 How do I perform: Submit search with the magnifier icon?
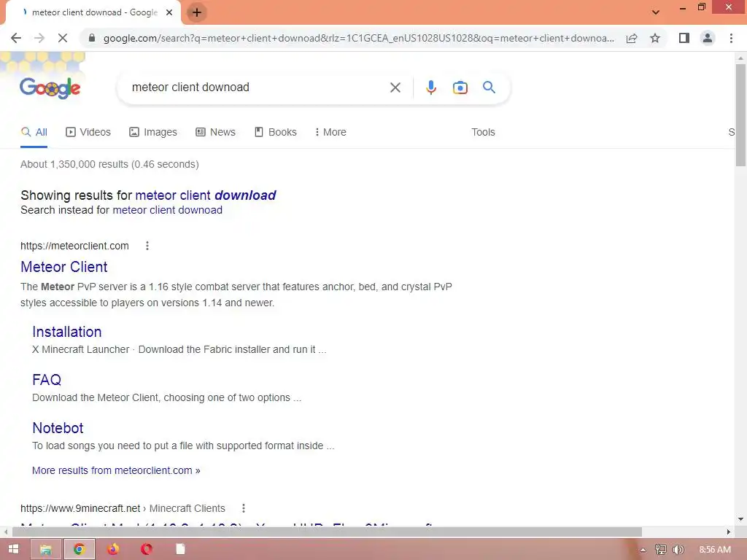[x=489, y=87]
